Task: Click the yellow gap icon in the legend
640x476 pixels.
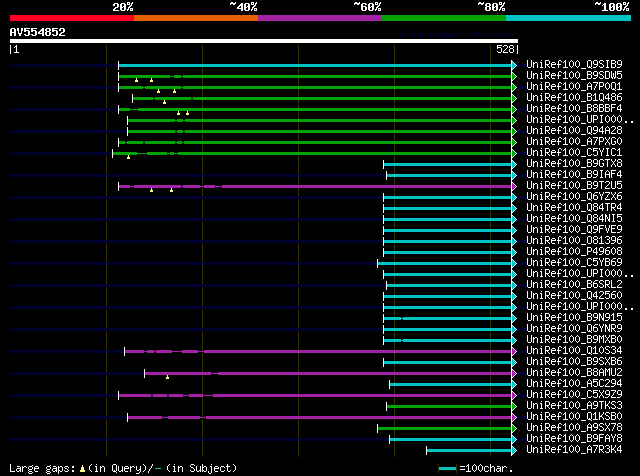Action: 82,469
